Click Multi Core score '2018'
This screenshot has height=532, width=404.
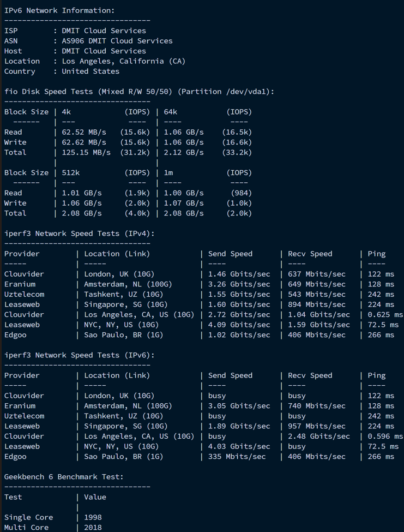coord(93,528)
